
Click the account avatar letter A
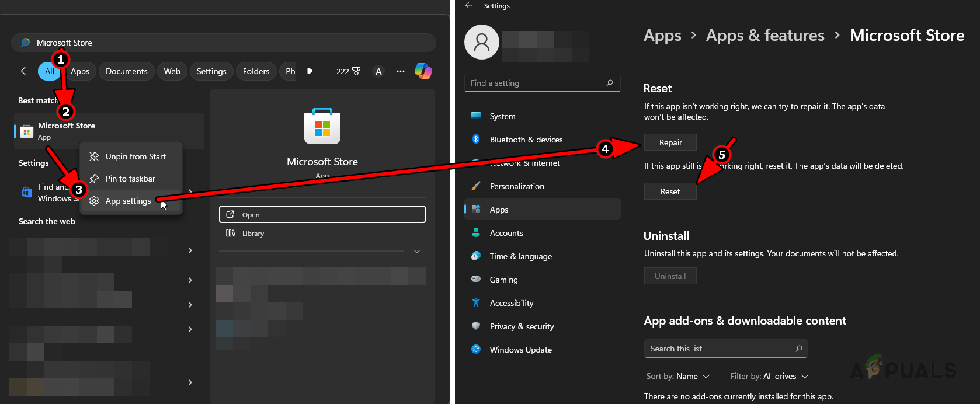(378, 71)
